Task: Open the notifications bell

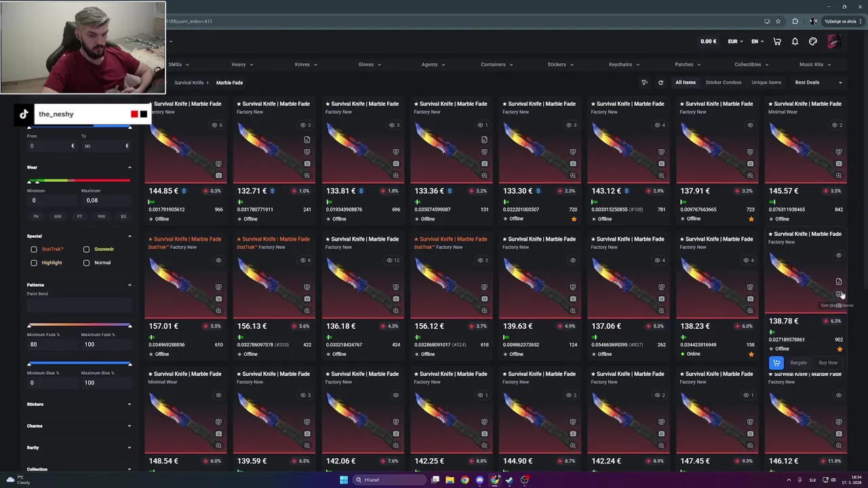Action: point(795,41)
